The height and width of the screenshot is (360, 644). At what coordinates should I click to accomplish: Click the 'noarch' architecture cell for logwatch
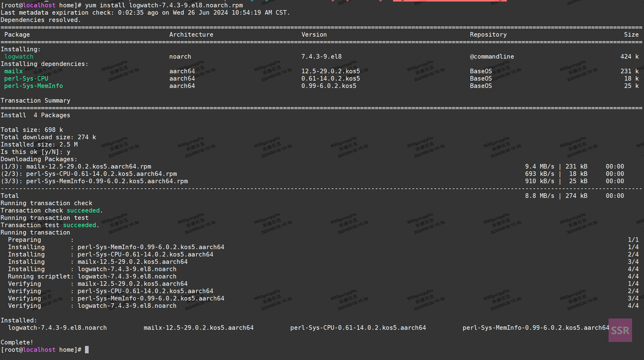(180, 57)
